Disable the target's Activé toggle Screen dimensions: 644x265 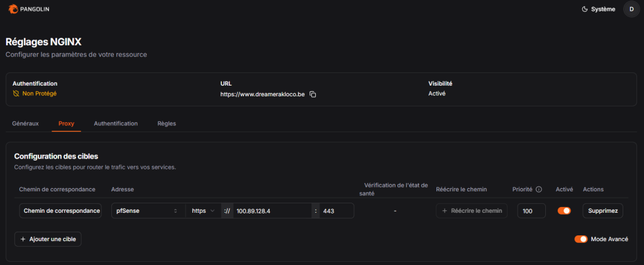click(564, 211)
